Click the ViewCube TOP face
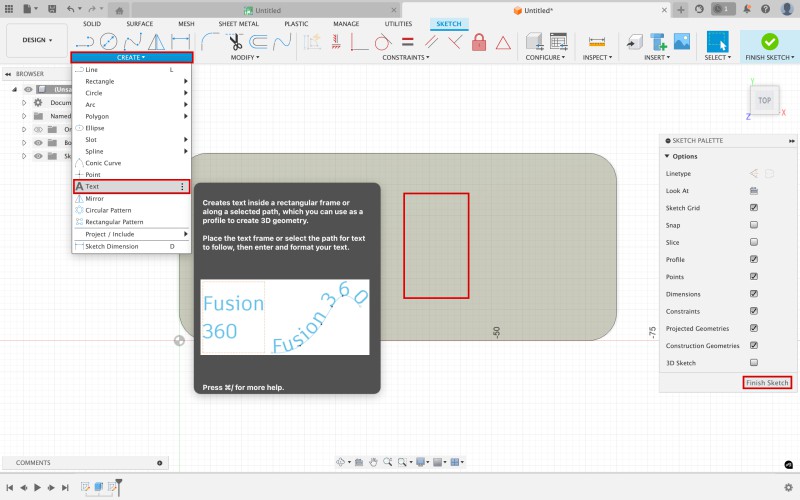Image resolution: width=800 pixels, height=500 pixels. (x=764, y=100)
